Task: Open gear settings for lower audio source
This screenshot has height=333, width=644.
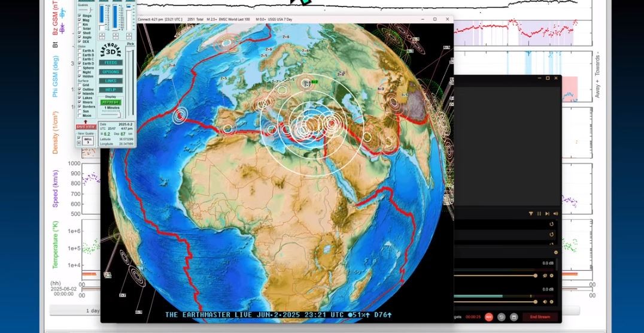Action: [551, 302]
